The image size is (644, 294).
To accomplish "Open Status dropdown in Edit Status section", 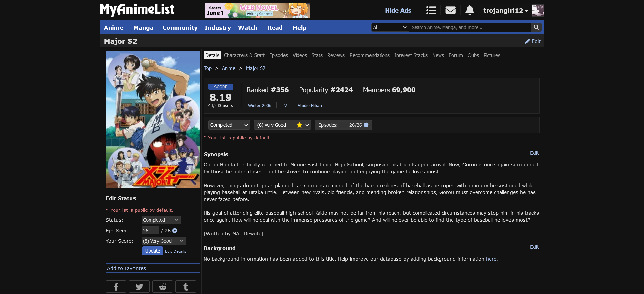I will (x=161, y=220).
